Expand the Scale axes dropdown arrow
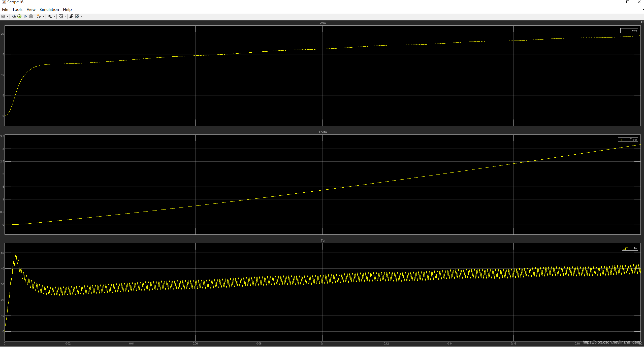644x347 pixels. point(65,16)
